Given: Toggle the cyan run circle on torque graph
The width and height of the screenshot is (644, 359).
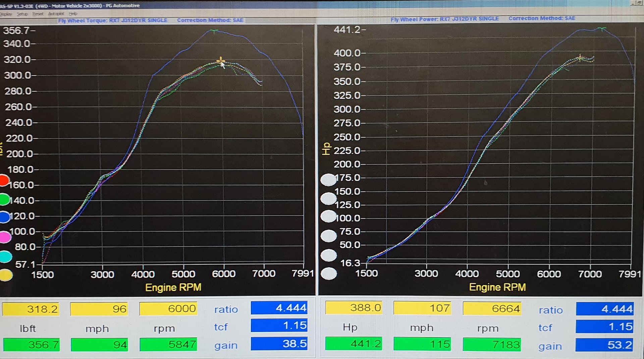Looking at the screenshot, I should [6, 257].
